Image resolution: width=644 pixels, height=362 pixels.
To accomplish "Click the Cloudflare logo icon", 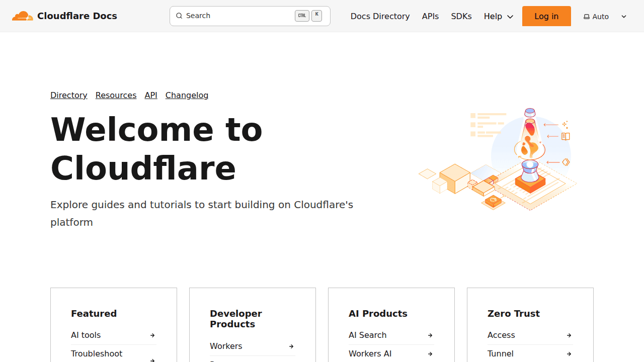I will pyautogui.click(x=22, y=16).
